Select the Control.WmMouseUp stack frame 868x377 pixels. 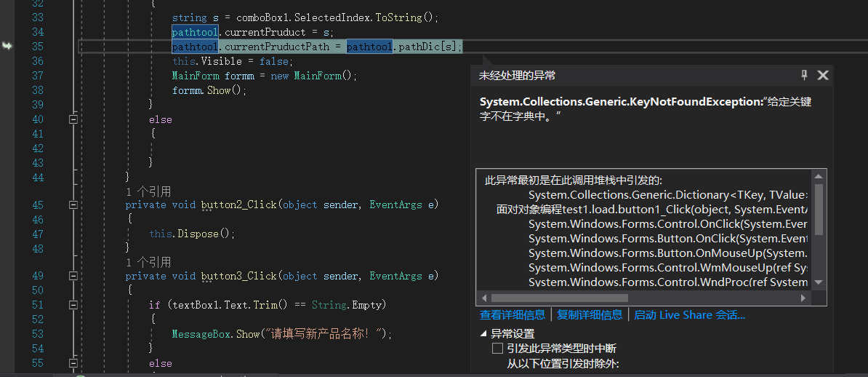point(668,268)
